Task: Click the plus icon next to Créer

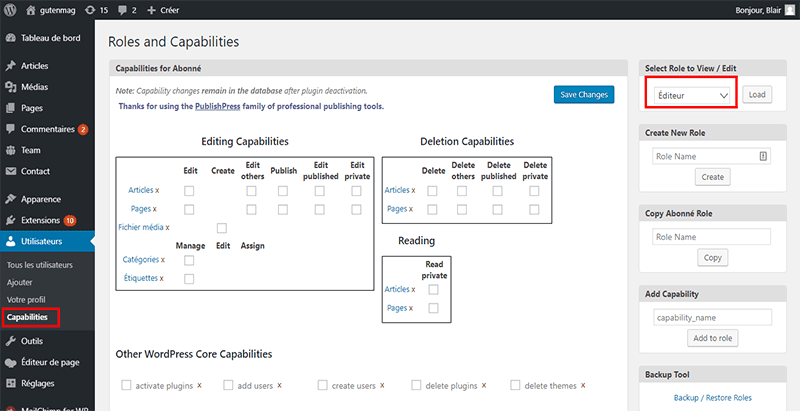Action: tap(151, 10)
